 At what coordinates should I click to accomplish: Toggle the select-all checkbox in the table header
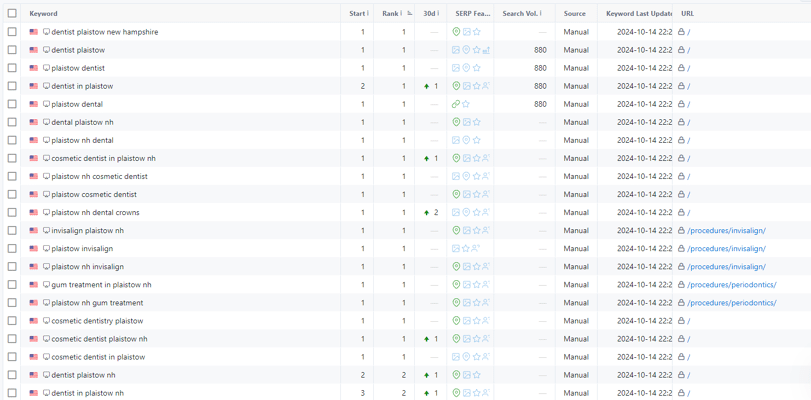click(x=12, y=14)
